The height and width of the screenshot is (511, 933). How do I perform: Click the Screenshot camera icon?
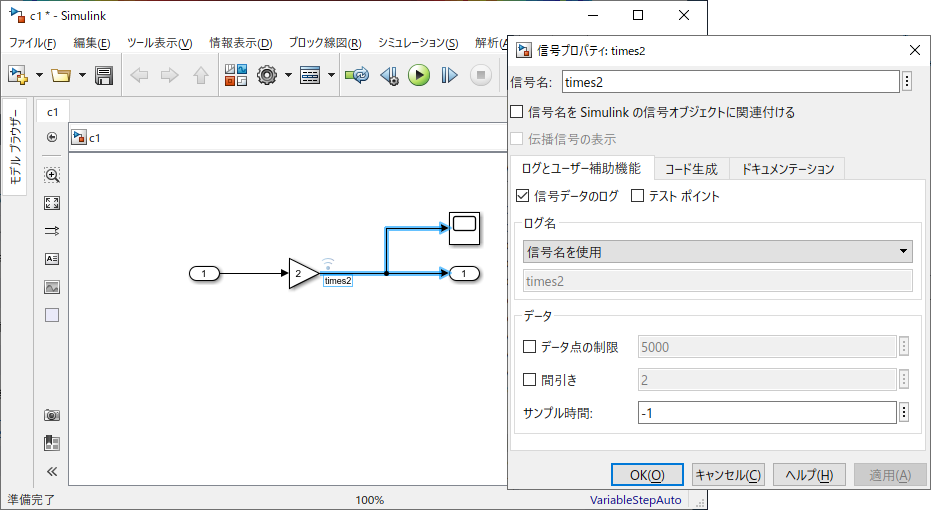(52, 415)
